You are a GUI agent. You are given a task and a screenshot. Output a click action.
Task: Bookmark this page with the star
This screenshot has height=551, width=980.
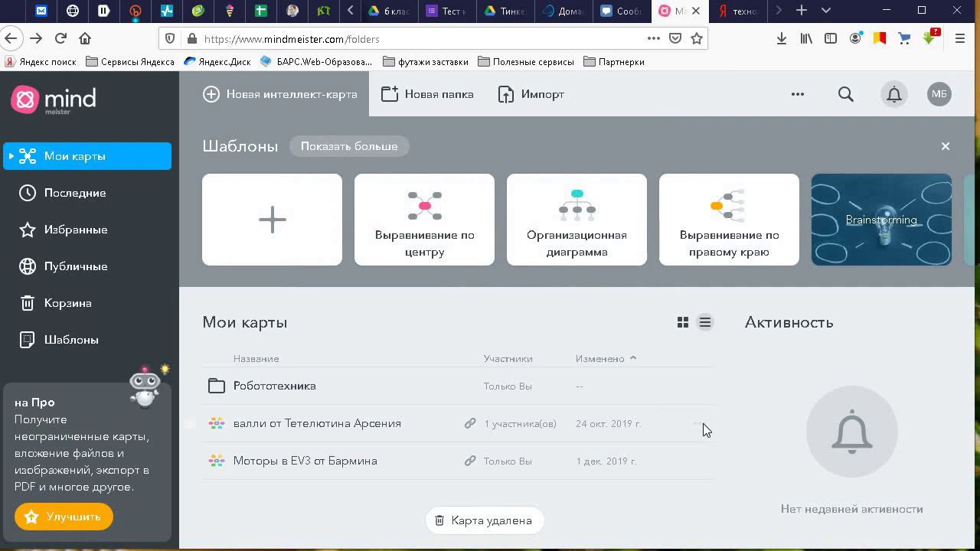(x=697, y=38)
